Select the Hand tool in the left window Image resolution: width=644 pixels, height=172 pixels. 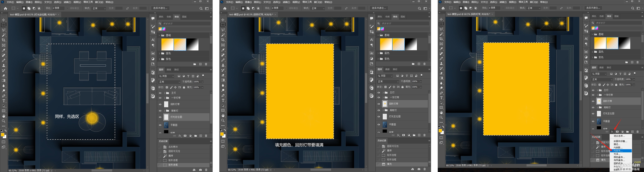4,116
